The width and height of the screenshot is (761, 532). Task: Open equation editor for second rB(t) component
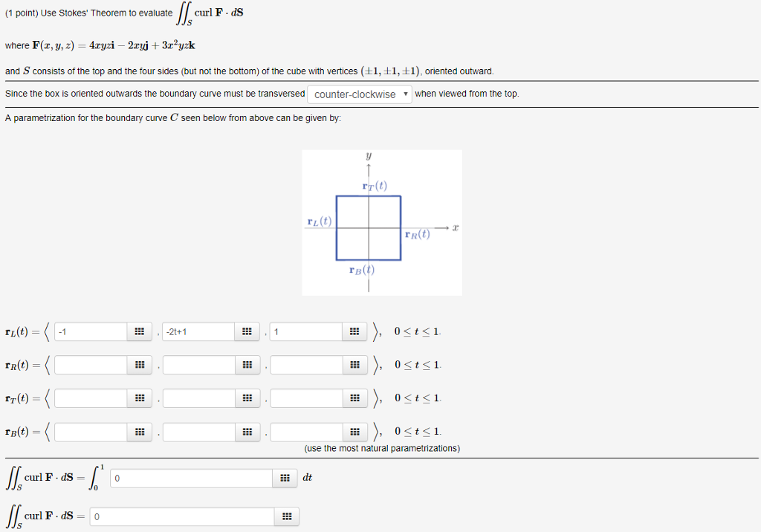click(x=247, y=432)
